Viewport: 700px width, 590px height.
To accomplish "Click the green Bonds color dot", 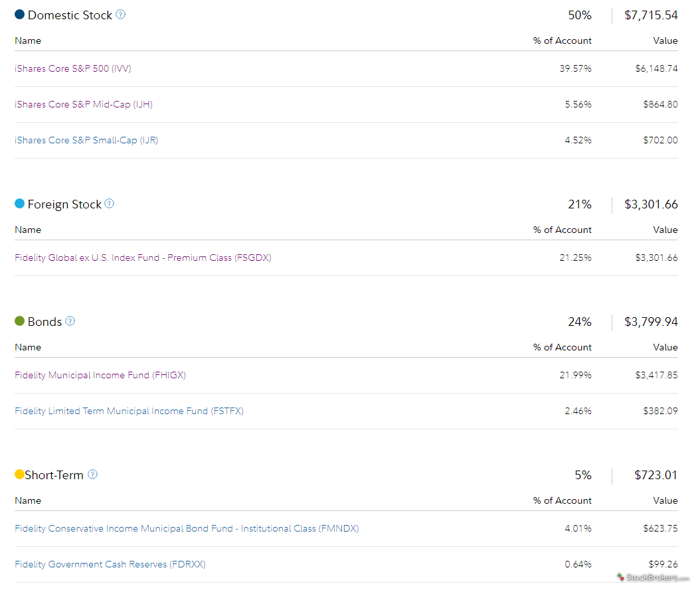I will click(19, 321).
